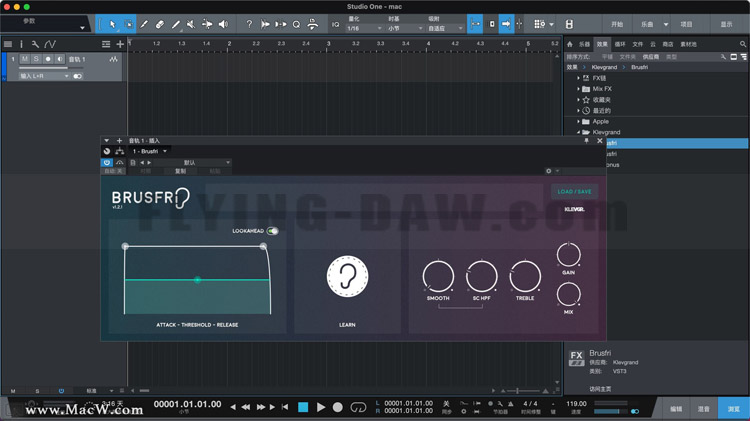Open plugin preset dropdown
Screen dimensions: 750x421
click(191, 163)
